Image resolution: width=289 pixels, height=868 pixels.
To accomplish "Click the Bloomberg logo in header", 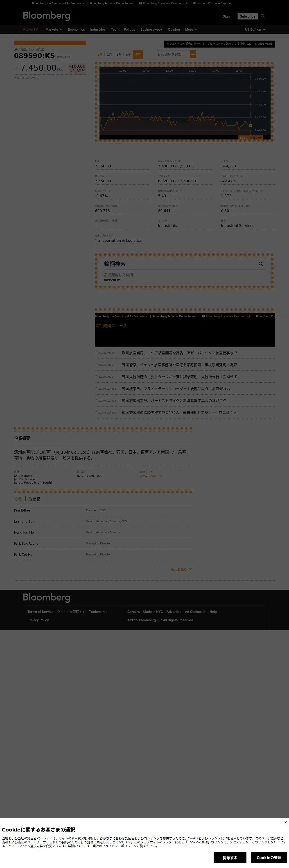I will pos(46,16).
